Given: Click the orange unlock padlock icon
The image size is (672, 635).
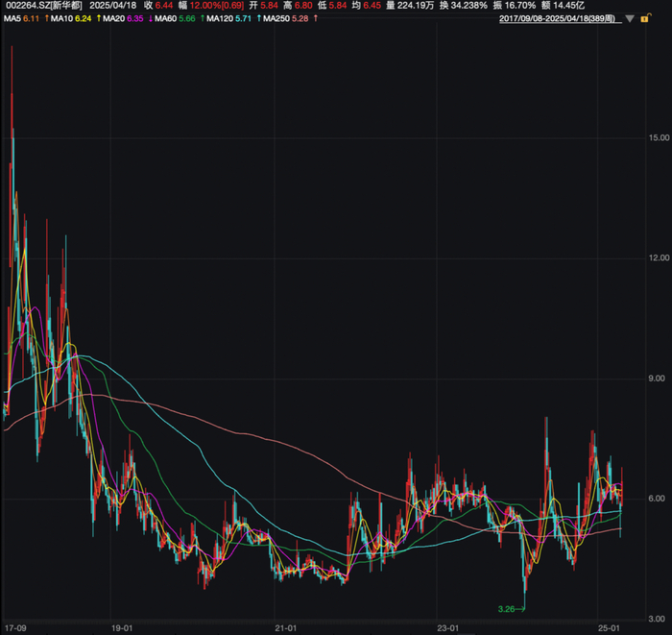Looking at the screenshot, I should pyautogui.click(x=645, y=18).
